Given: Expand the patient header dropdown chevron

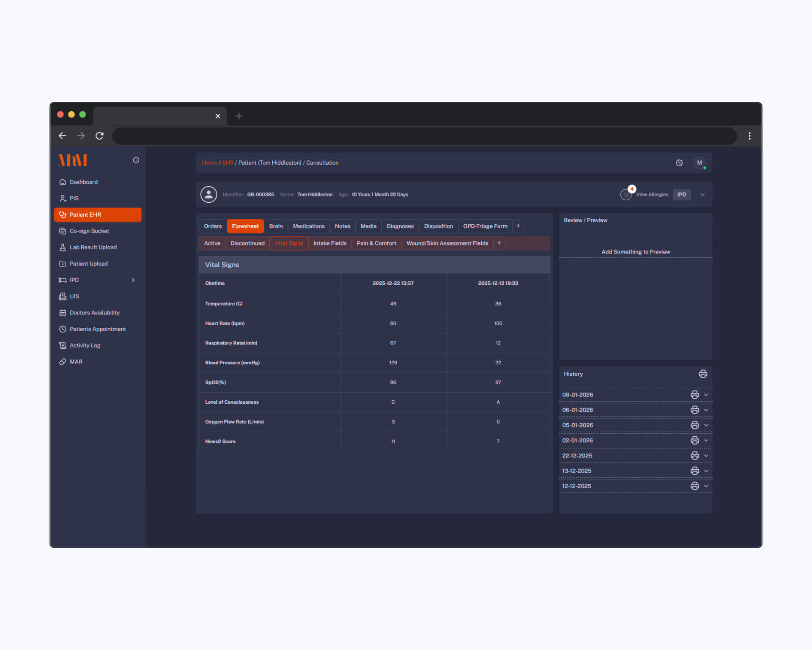Looking at the screenshot, I should (x=702, y=195).
